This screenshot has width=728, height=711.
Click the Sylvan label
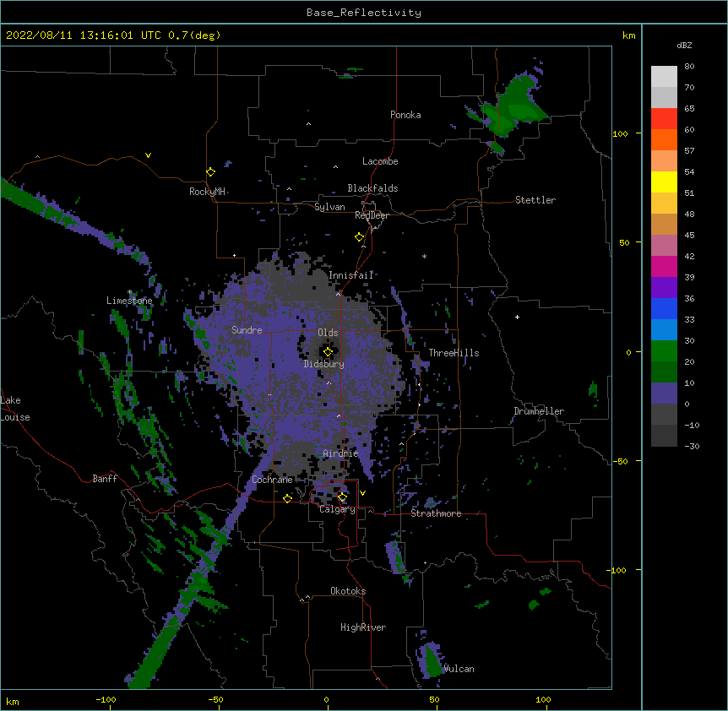click(x=329, y=207)
